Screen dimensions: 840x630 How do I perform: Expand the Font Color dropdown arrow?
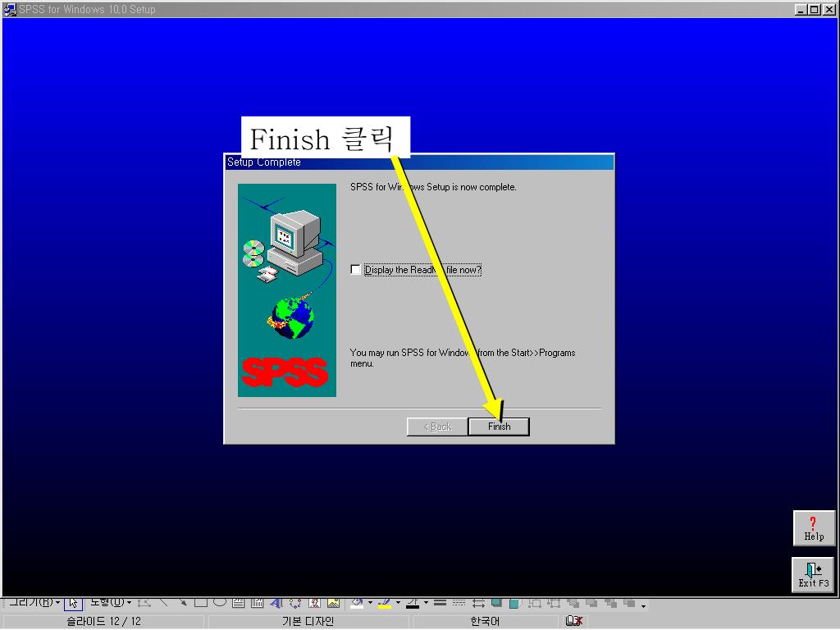426,603
